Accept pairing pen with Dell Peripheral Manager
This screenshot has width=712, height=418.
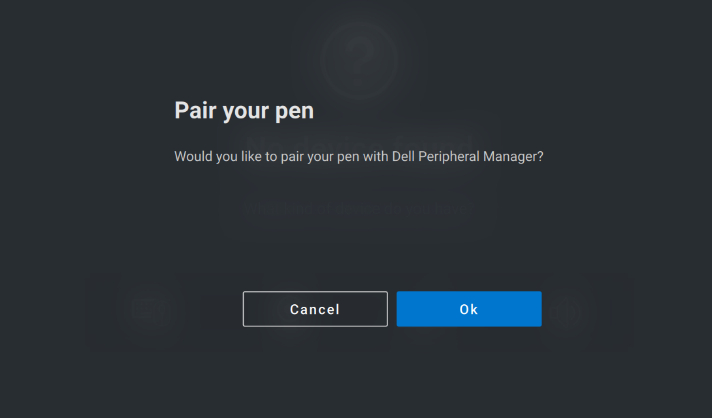[x=469, y=309]
